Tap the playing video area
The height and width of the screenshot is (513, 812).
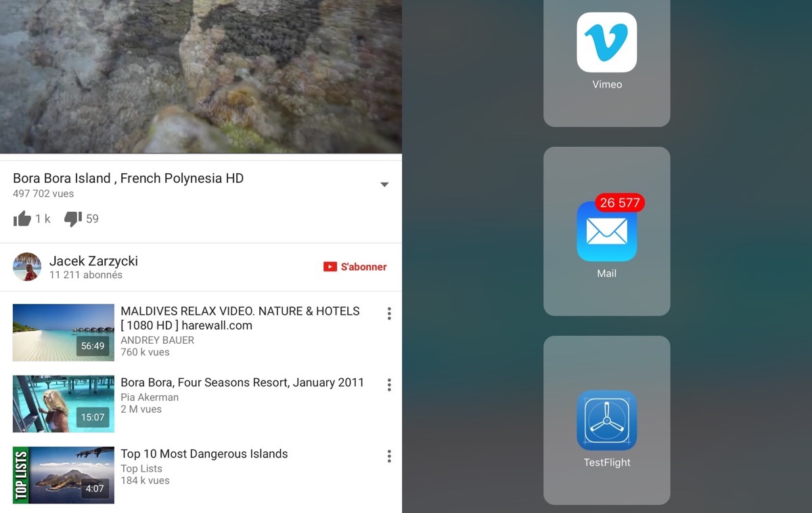[201, 76]
